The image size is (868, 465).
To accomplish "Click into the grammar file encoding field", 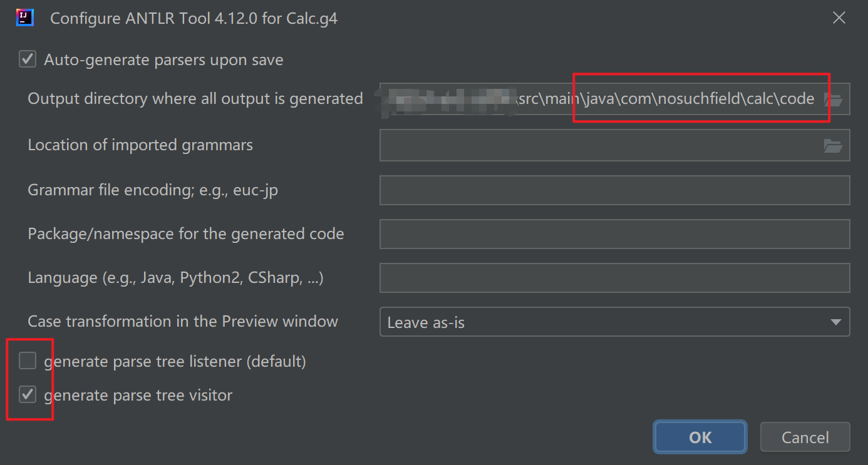I will pyautogui.click(x=614, y=190).
